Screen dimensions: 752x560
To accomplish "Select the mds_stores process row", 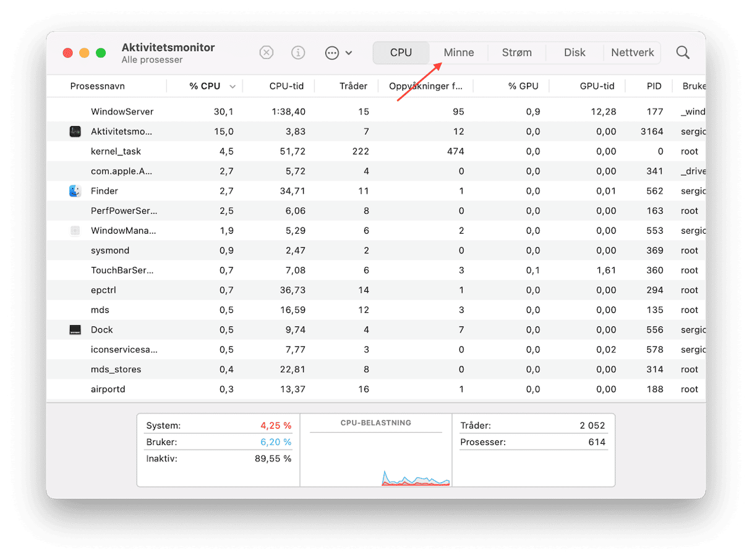I will coord(376,369).
